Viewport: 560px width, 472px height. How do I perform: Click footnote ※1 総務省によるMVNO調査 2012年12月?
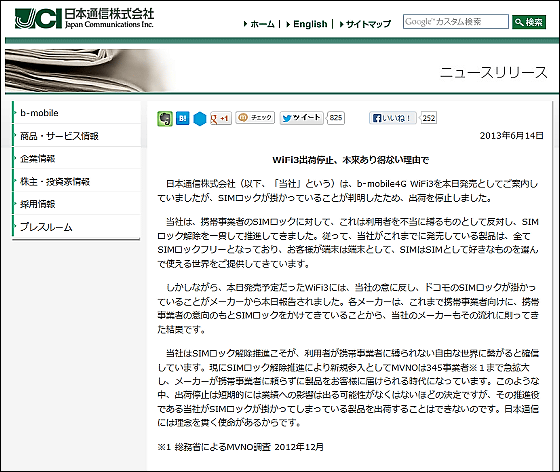coord(241,447)
